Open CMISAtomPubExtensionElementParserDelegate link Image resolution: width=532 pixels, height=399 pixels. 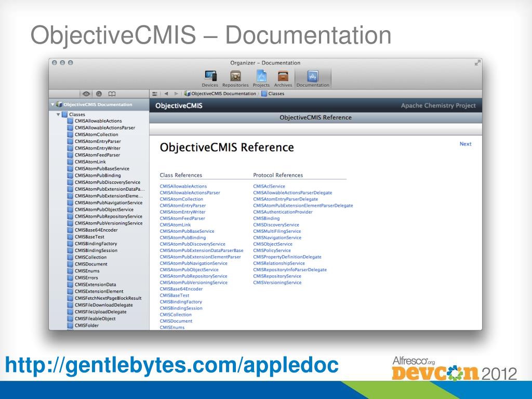point(303,206)
